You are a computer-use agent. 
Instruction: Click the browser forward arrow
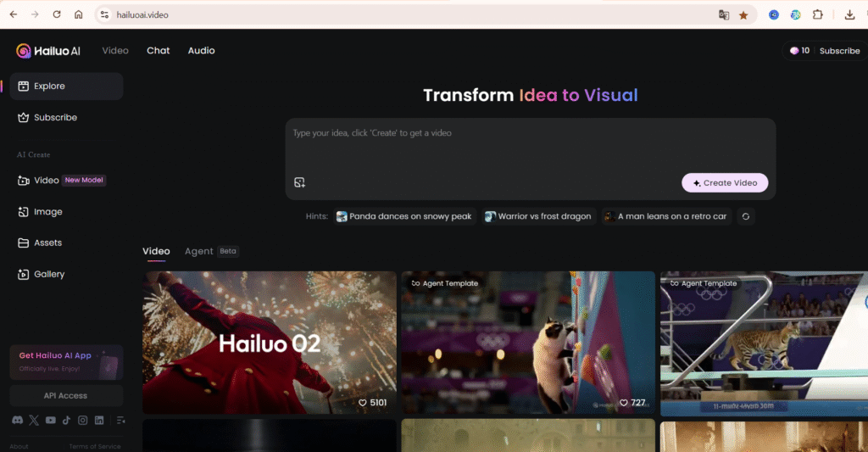coord(35,15)
